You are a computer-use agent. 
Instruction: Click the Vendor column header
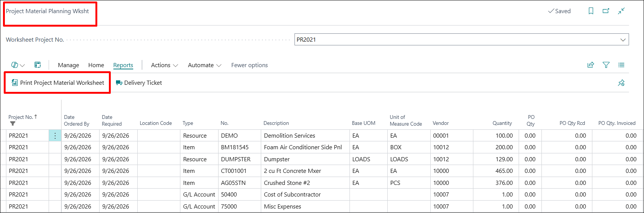(x=441, y=123)
